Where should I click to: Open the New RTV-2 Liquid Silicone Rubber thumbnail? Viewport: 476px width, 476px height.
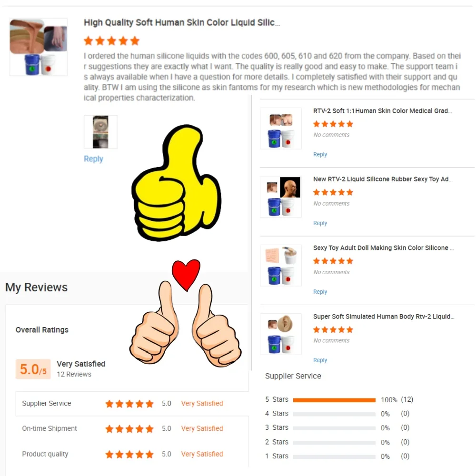tap(281, 197)
